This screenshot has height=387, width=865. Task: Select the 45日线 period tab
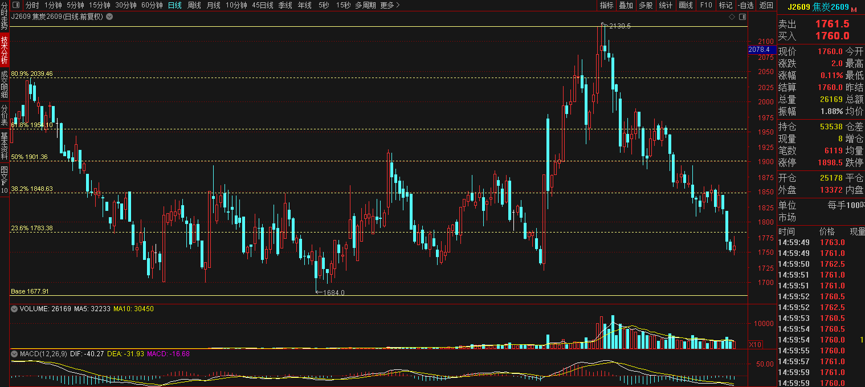click(262, 5)
